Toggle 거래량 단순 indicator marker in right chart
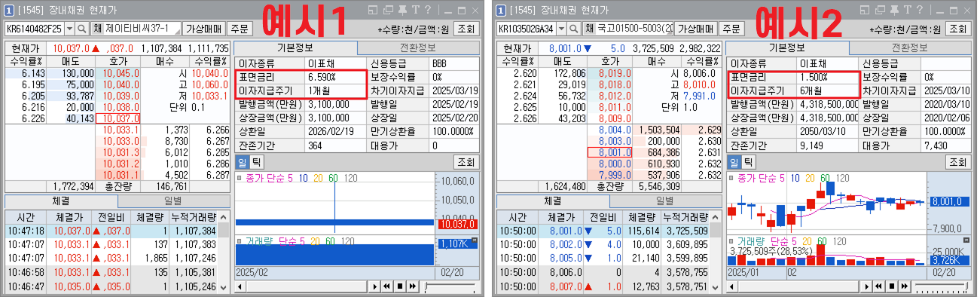 point(732,241)
